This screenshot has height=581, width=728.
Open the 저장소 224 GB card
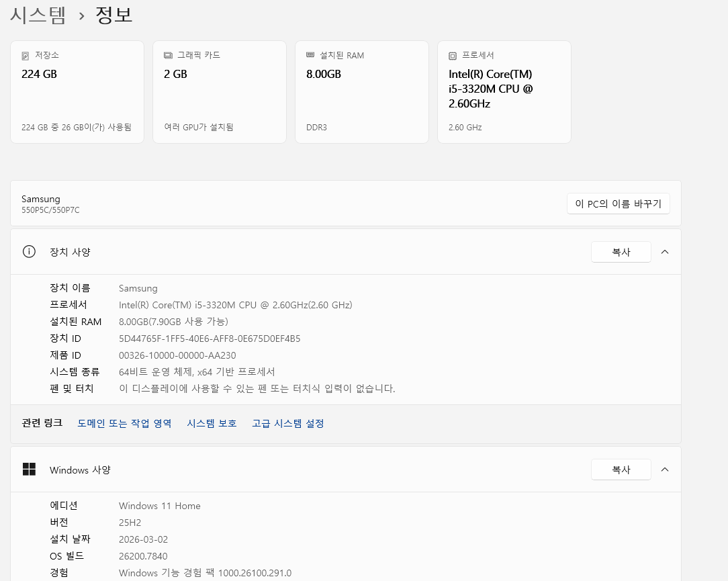tap(77, 92)
